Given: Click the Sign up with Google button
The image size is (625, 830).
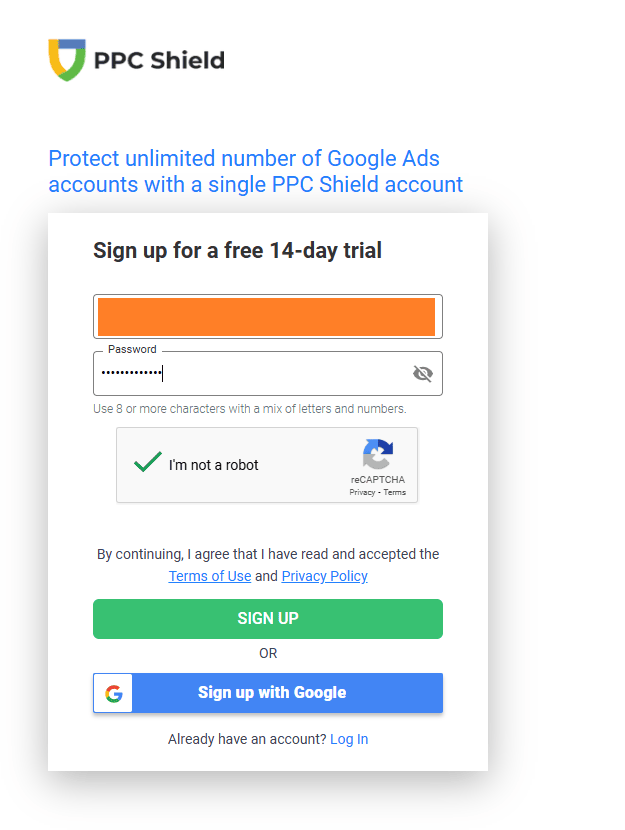Looking at the screenshot, I should [271, 693].
